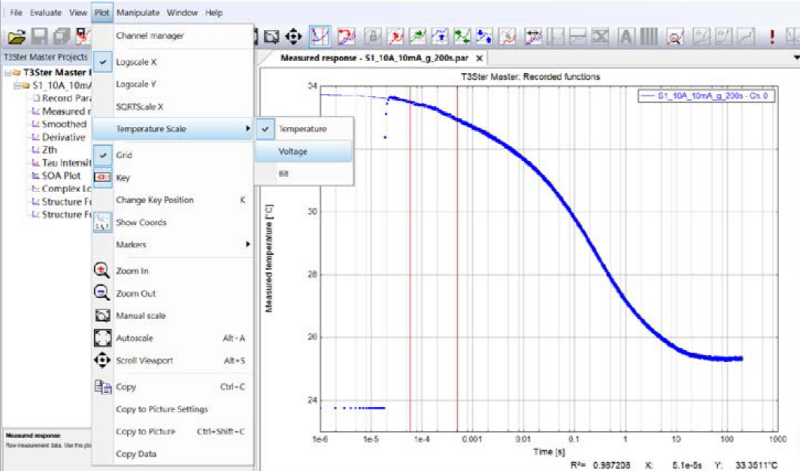Click the single green arrow curve icon
The image size is (800, 471).
coord(417,36)
